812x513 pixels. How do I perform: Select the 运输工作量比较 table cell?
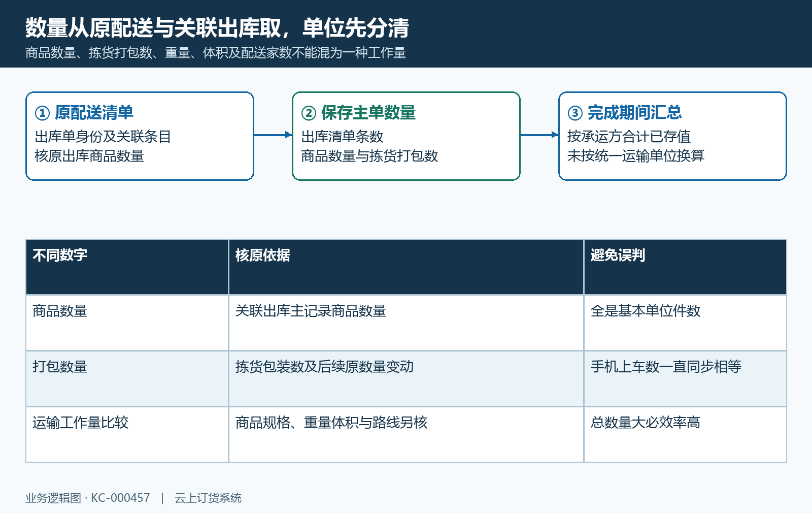(x=127, y=434)
